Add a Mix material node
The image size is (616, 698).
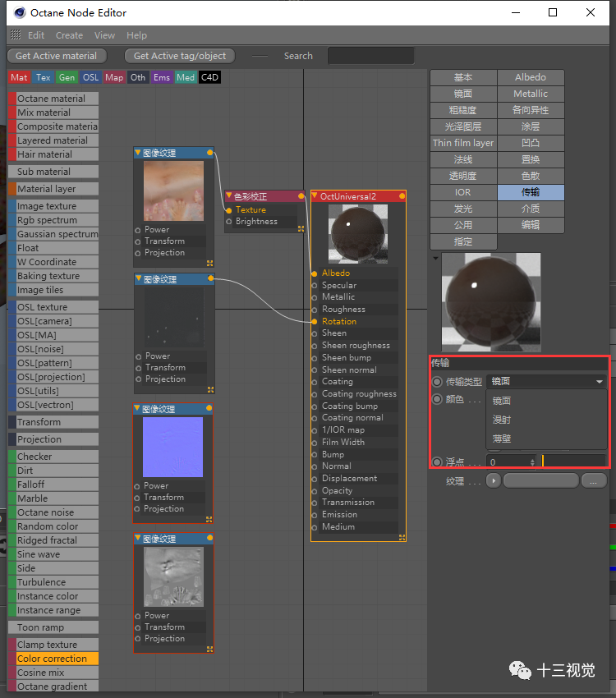53,113
